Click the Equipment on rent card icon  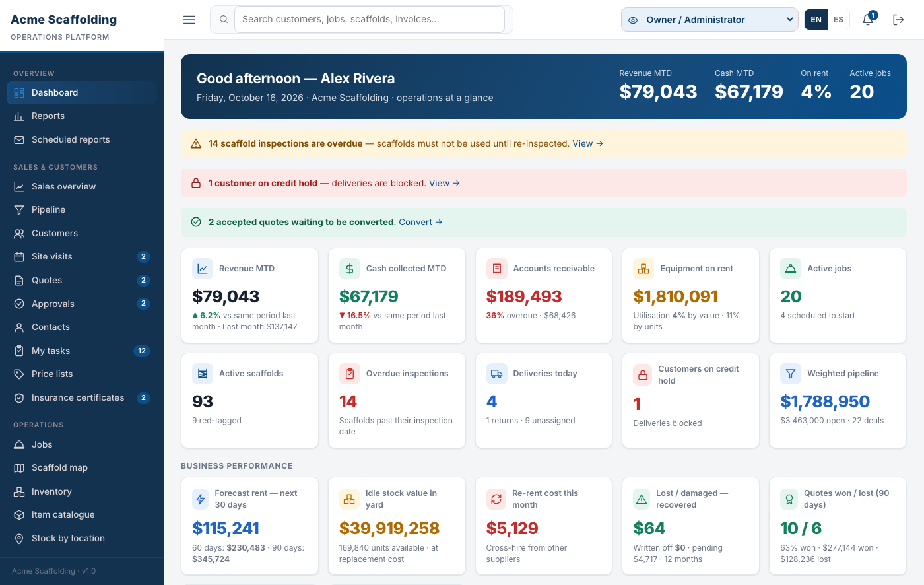pyautogui.click(x=643, y=269)
